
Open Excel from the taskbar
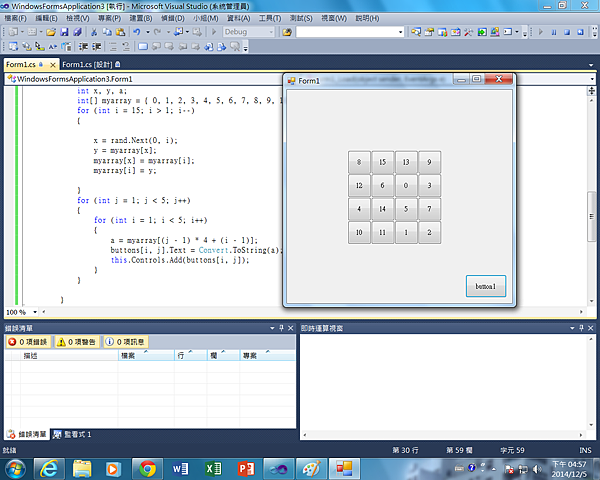212,467
